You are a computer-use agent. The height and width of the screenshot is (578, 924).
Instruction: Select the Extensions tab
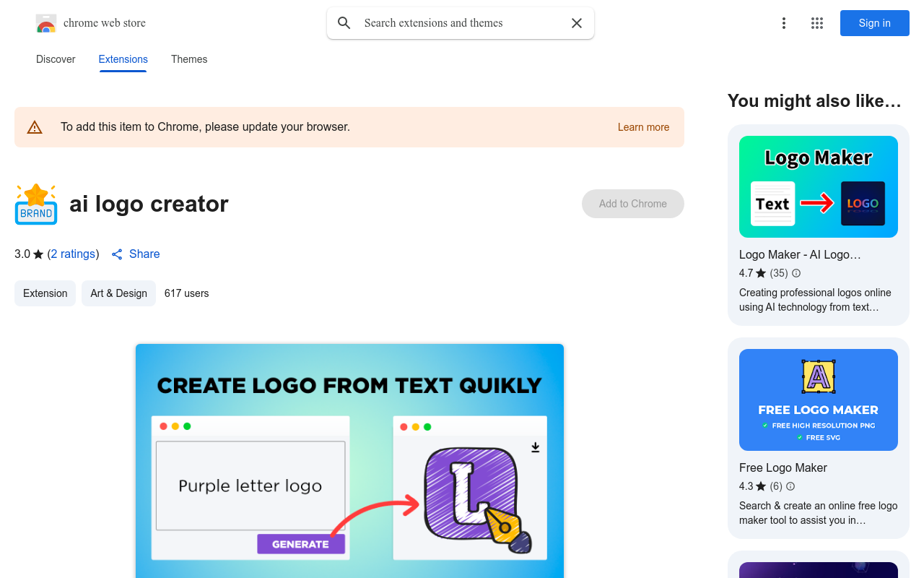(123, 59)
